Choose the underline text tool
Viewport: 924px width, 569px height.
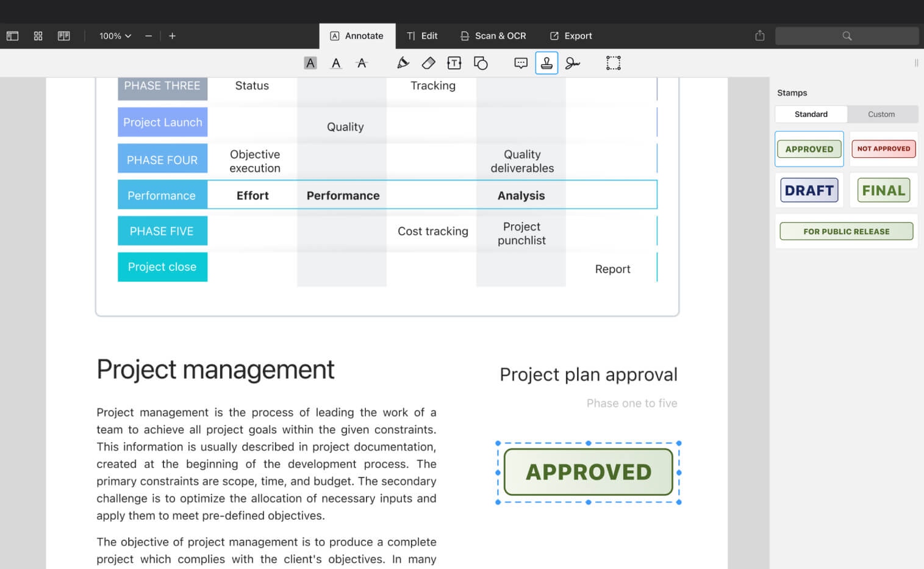coord(336,63)
